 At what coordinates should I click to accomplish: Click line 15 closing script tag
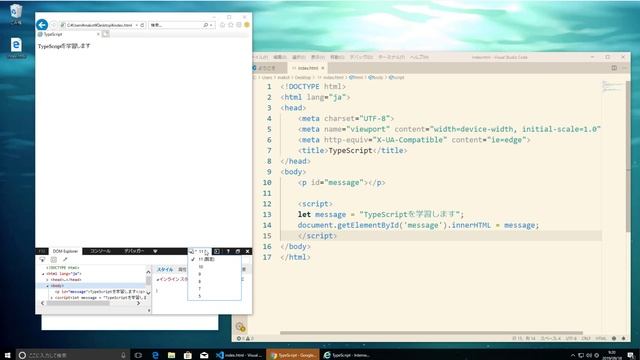[x=317, y=236]
